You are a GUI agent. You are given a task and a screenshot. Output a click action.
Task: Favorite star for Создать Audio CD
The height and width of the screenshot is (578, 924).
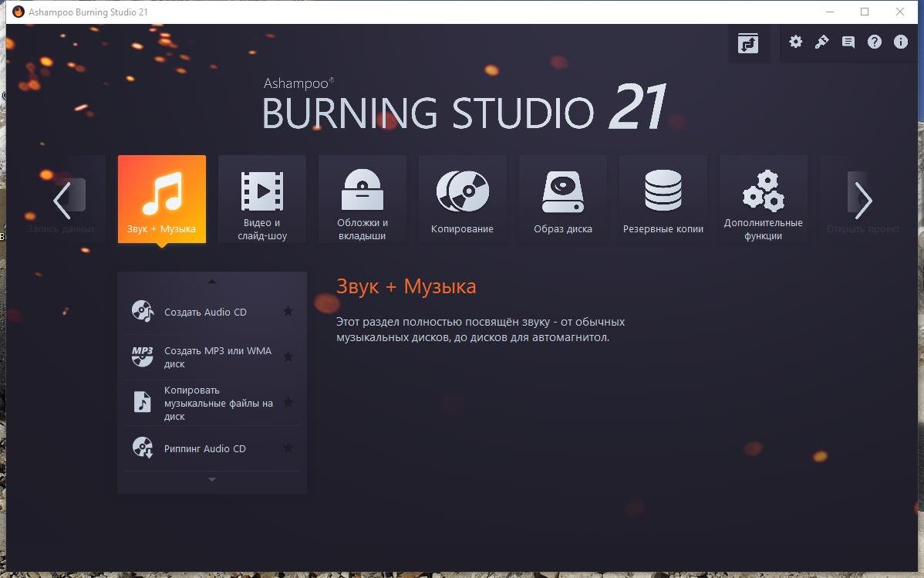point(288,312)
